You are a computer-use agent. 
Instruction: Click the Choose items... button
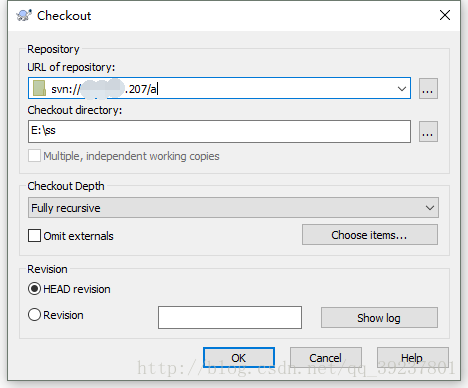(370, 235)
